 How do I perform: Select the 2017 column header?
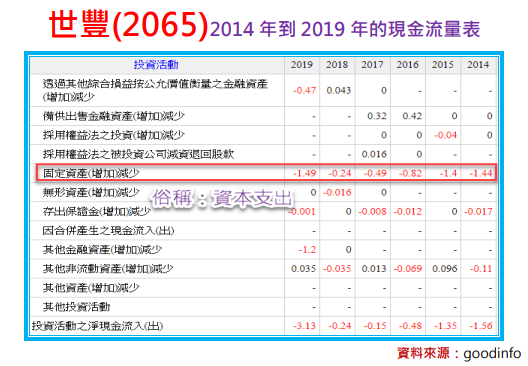pos(372,65)
